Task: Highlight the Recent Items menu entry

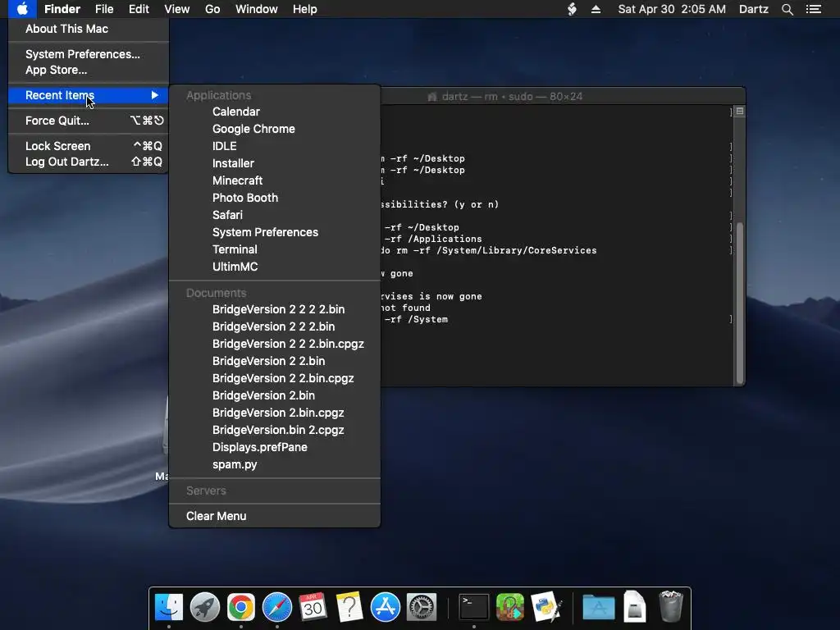Action: pos(89,95)
